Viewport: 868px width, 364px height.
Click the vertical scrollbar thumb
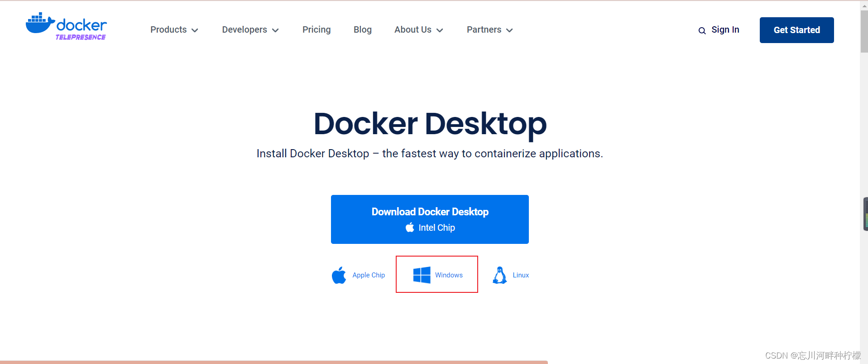864,32
